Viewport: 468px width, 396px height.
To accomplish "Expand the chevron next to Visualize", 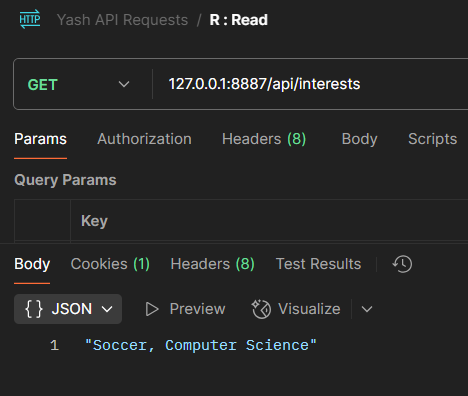I will (367, 309).
